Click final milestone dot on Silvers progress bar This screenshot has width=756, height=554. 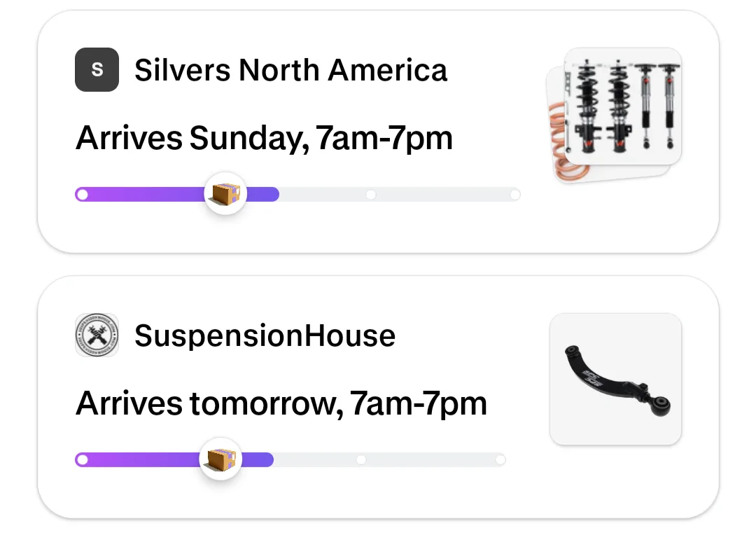[515, 195]
